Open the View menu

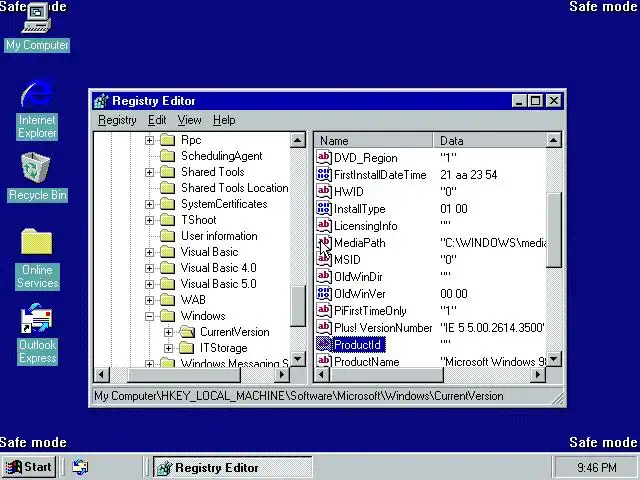click(189, 120)
